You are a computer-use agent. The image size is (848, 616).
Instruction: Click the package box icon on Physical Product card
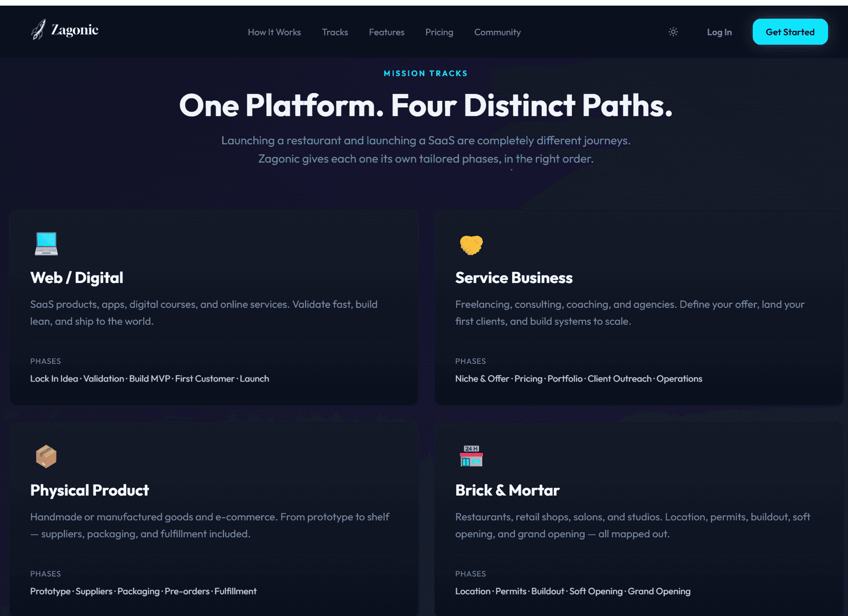pos(46,456)
